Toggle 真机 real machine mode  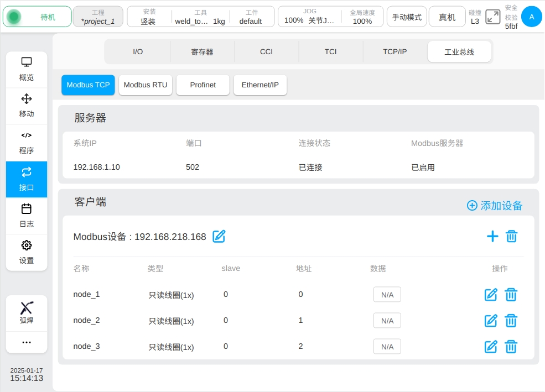coord(447,17)
